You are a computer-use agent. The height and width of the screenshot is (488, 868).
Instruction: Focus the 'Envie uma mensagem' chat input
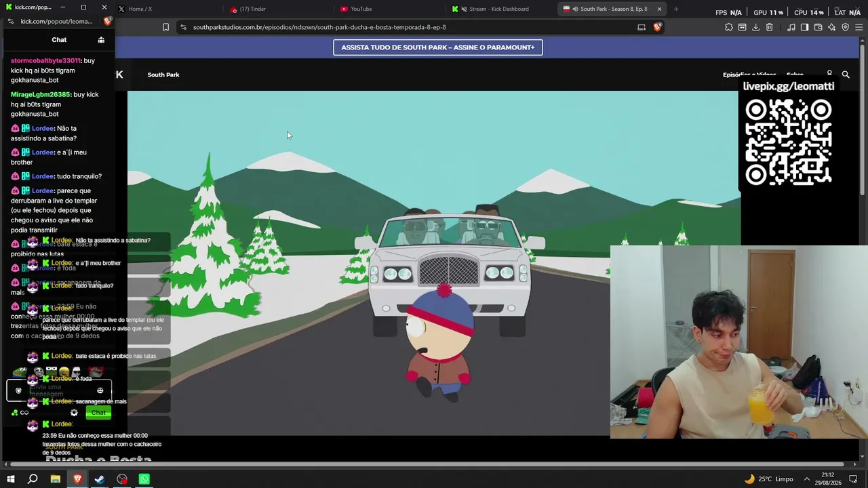59,390
